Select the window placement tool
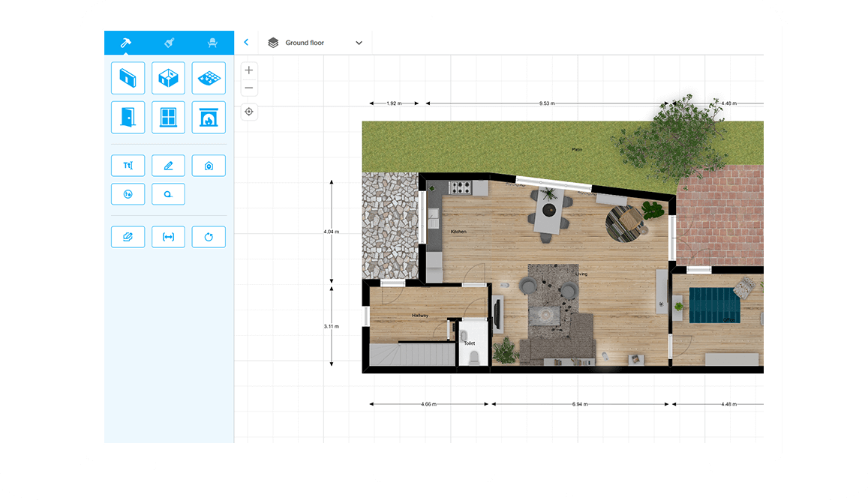Screen dimensions: 868x500 coord(168,118)
